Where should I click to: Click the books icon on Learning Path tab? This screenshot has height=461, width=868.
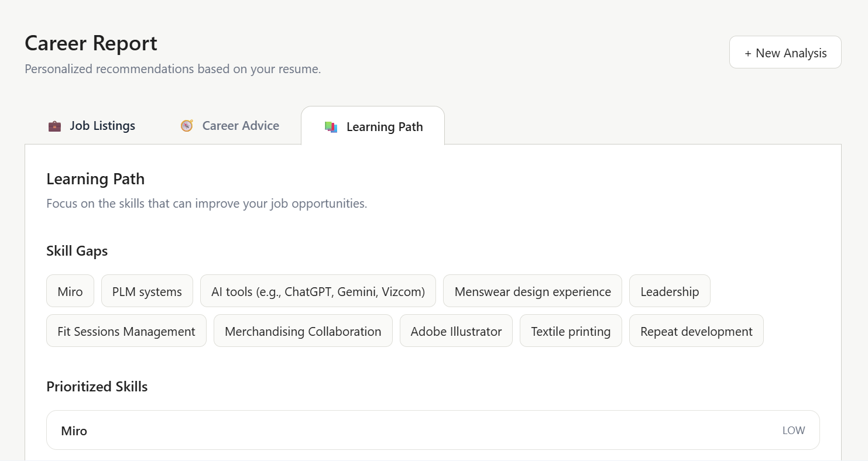coord(331,127)
